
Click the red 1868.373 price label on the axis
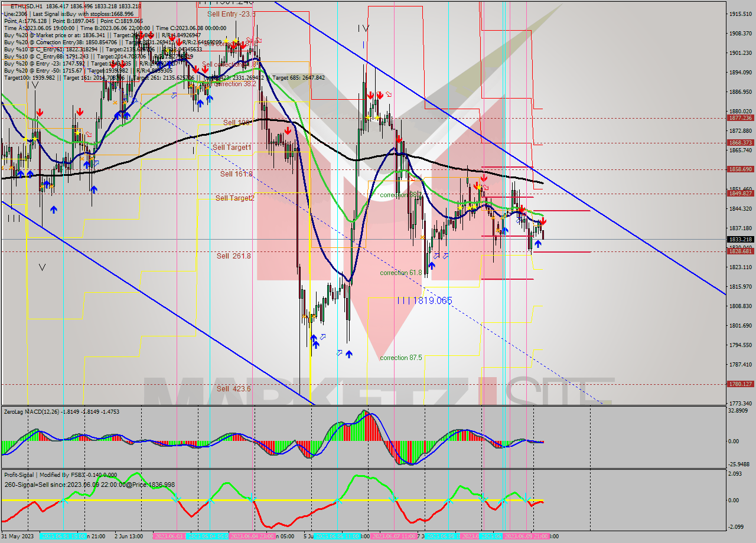[740, 142]
